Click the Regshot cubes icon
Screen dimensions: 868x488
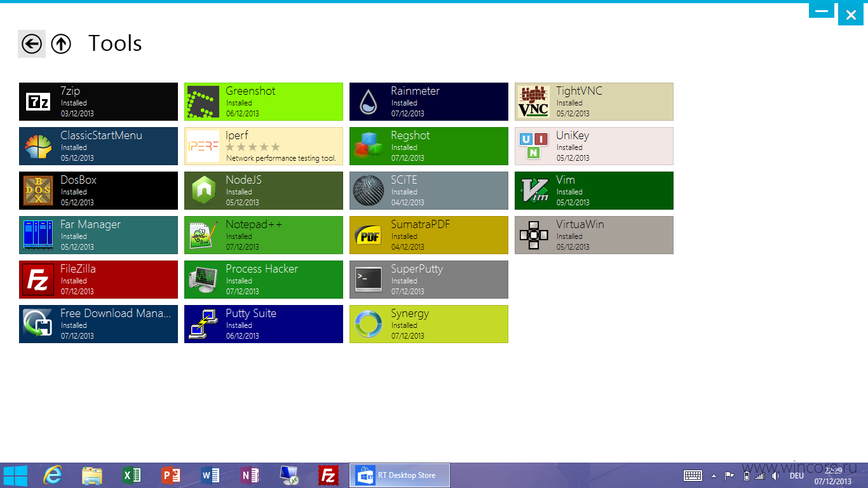pos(369,146)
